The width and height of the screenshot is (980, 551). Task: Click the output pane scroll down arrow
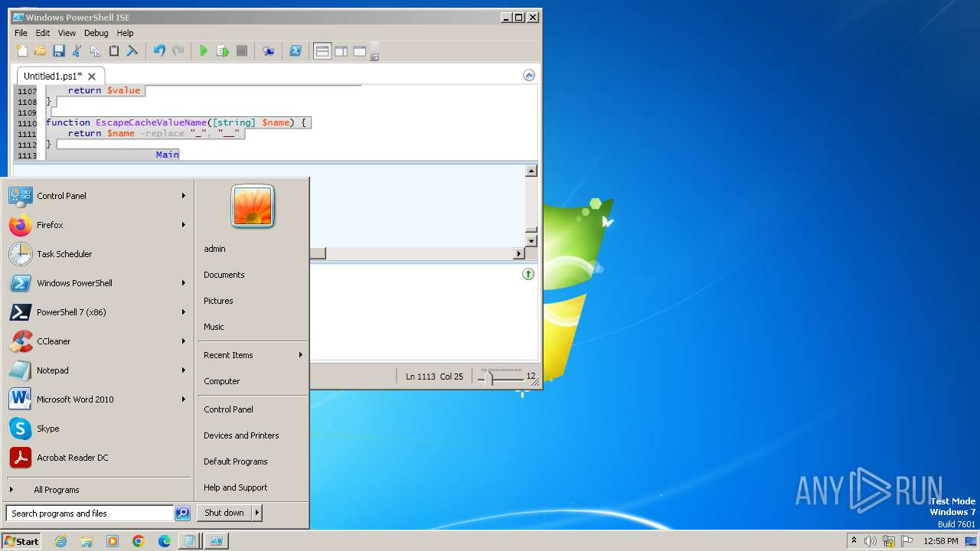tap(531, 241)
